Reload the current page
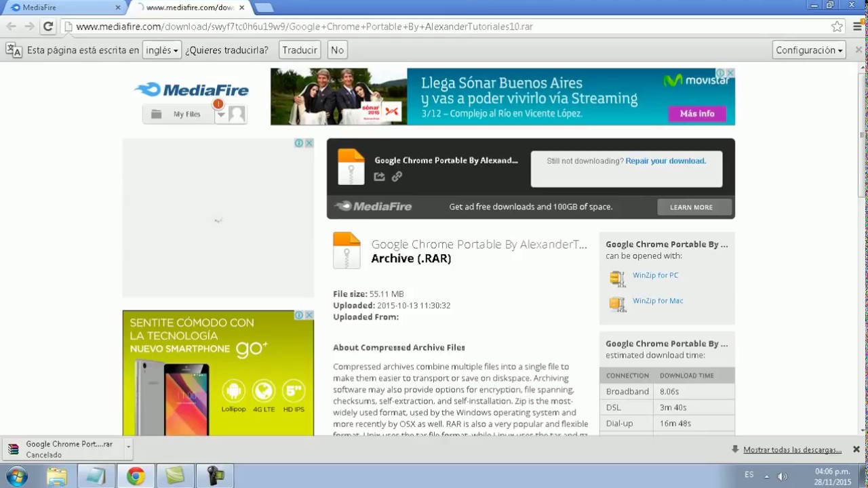Image resolution: width=868 pixels, height=488 pixels. 47,26
